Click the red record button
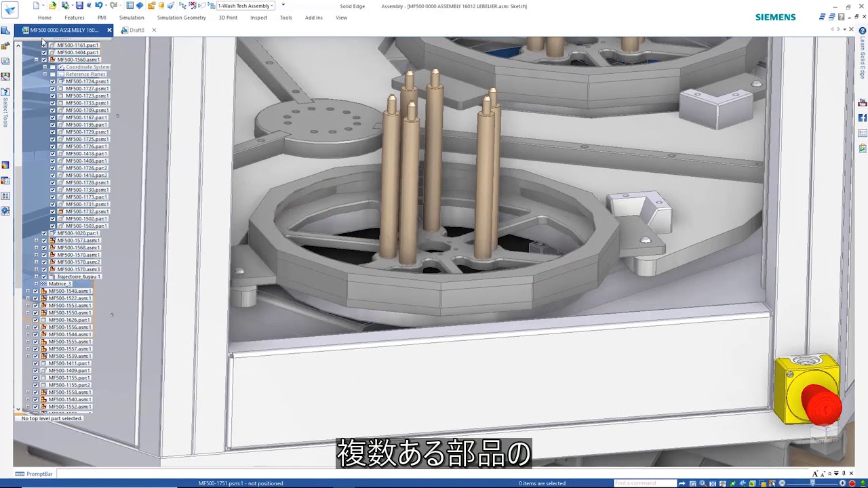The height and width of the screenshot is (488, 868). pos(852,483)
